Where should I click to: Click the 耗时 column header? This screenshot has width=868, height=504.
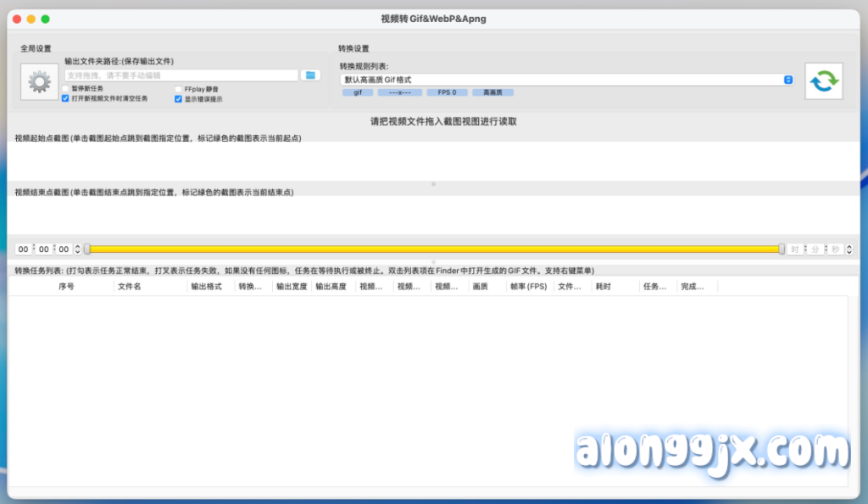click(x=603, y=287)
